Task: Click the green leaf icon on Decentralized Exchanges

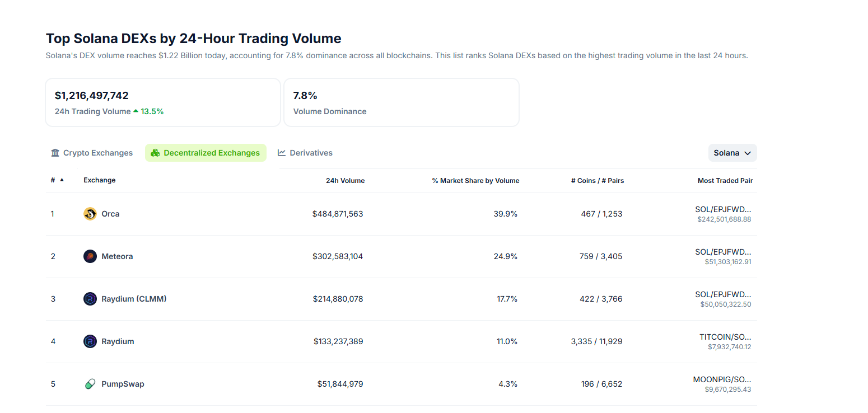Action: tap(155, 152)
